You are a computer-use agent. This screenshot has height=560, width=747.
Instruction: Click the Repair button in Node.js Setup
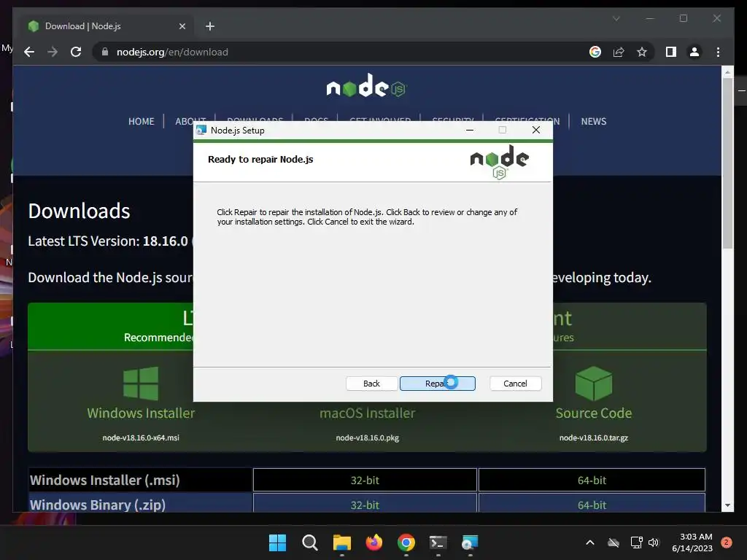click(x=438, y=384)
